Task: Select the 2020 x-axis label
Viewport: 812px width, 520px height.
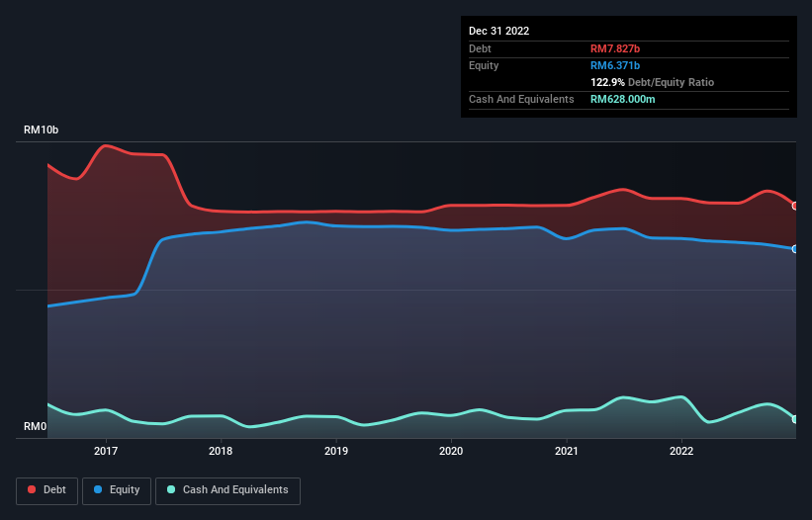Action: coord(451,451)
